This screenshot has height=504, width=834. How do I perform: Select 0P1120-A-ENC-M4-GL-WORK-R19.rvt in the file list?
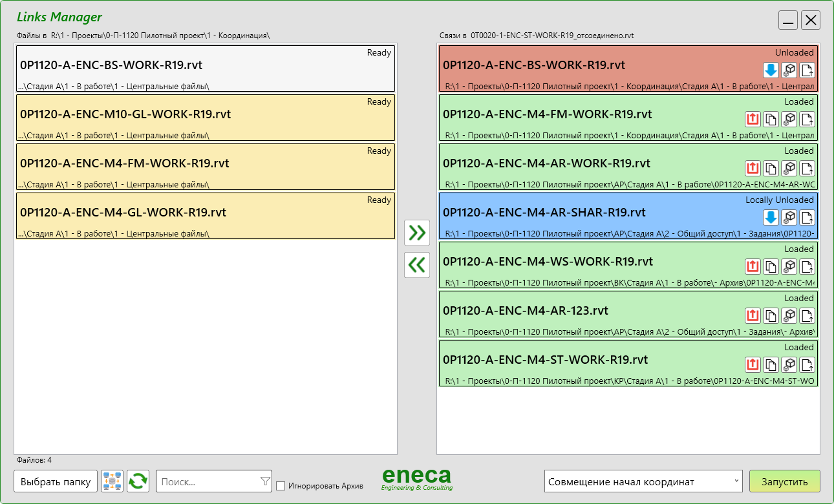[x=206, y=216]
